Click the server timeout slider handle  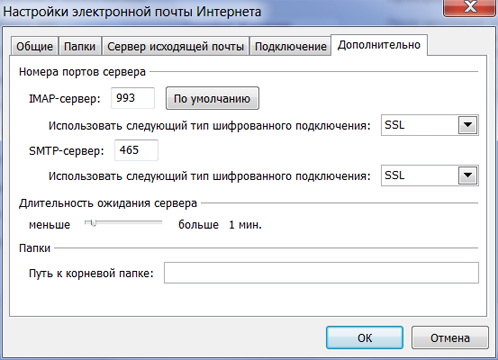pos(93,223)
